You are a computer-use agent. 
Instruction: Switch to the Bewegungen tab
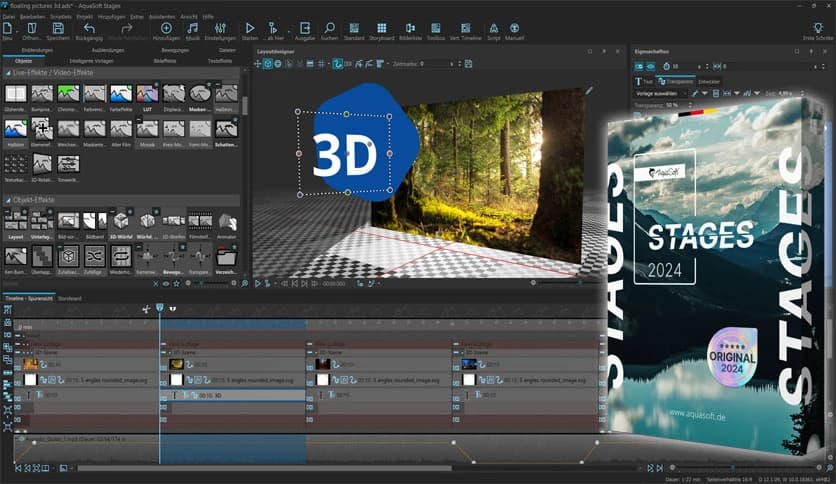175,51
